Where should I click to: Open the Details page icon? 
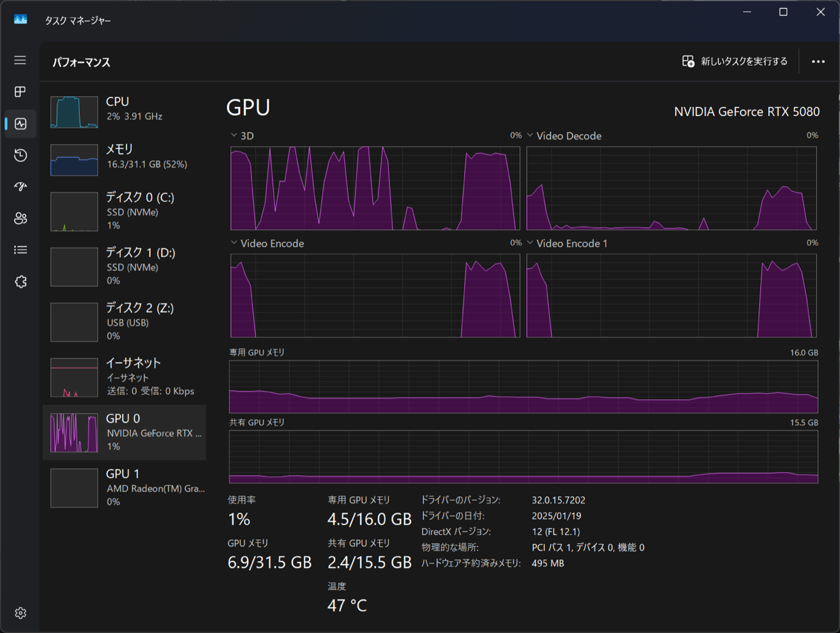click(20, 250)
